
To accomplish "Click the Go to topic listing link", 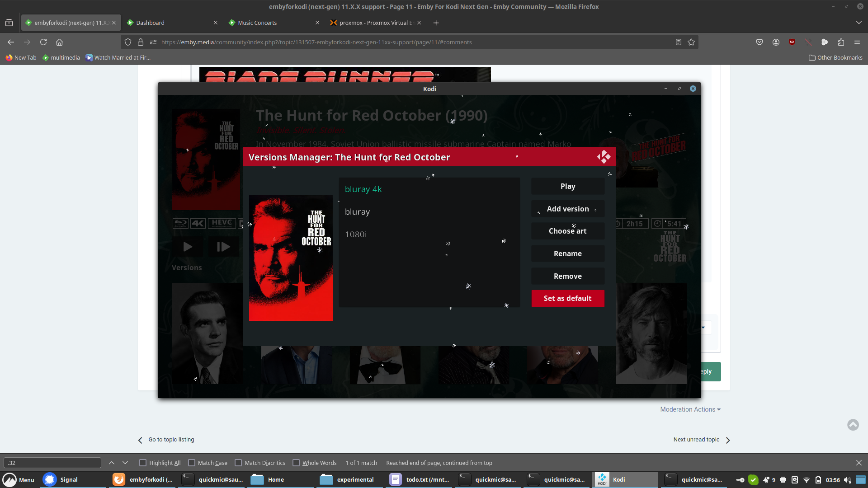I will click(171, 439).
